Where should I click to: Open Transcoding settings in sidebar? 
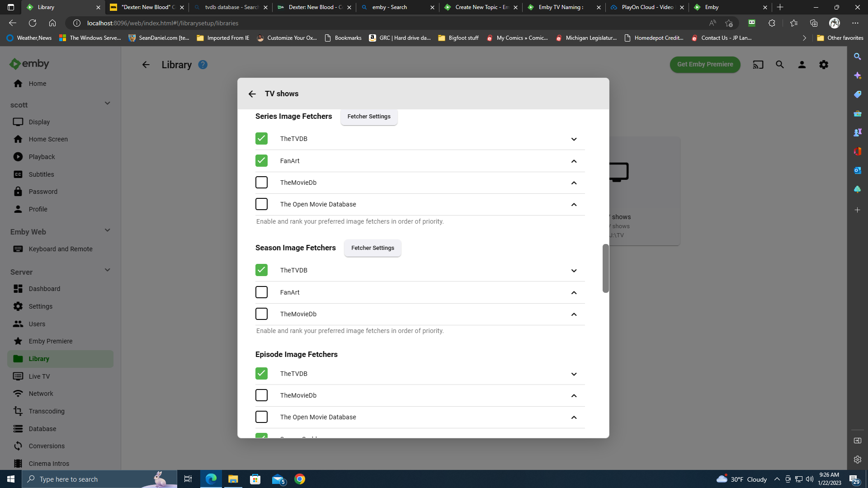[x=60, y=411]
